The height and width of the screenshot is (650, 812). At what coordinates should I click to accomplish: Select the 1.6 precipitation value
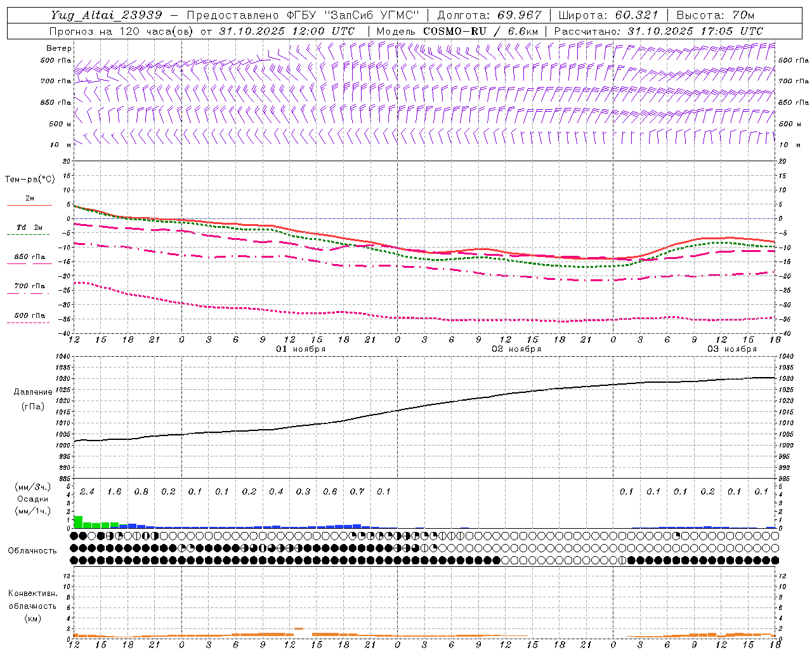[114, 492]
